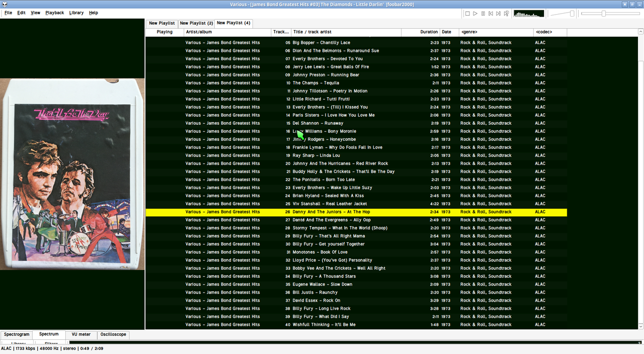Select Danté And The Evergreens – Ally Oop

pos(356,220)
